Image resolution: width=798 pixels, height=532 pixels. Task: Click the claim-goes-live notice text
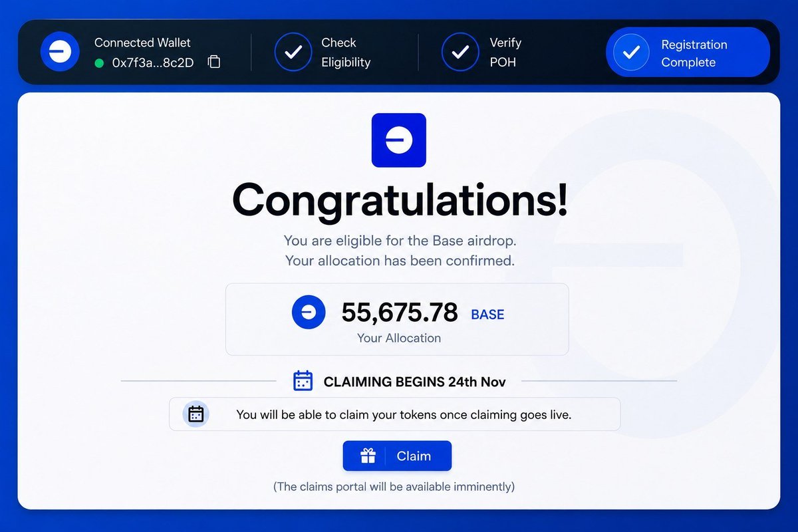tap(404, 415)
